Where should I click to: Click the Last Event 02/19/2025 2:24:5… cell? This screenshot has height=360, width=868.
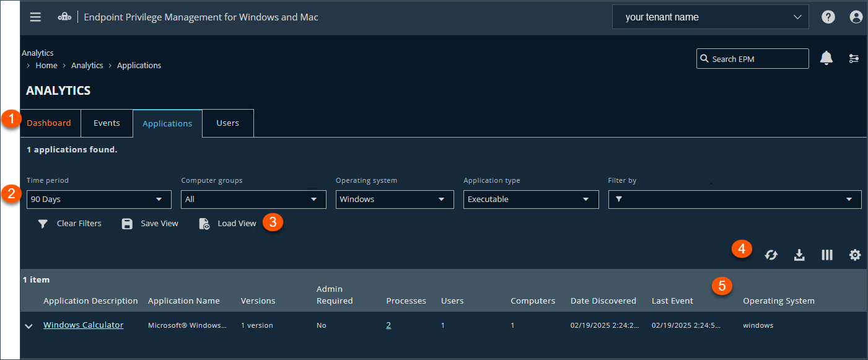pyautogui.click(x=686, y=325)
